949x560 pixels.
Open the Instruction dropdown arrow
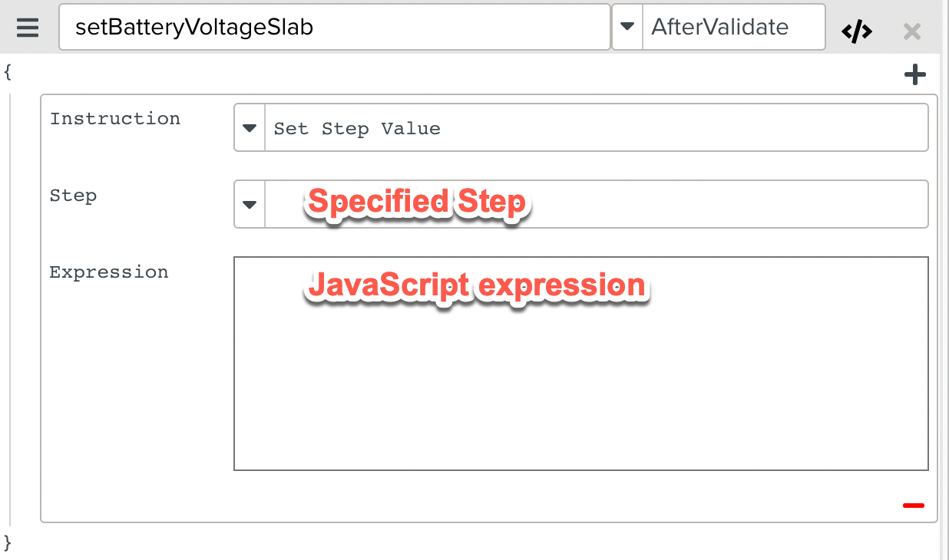tap(250, 128)
